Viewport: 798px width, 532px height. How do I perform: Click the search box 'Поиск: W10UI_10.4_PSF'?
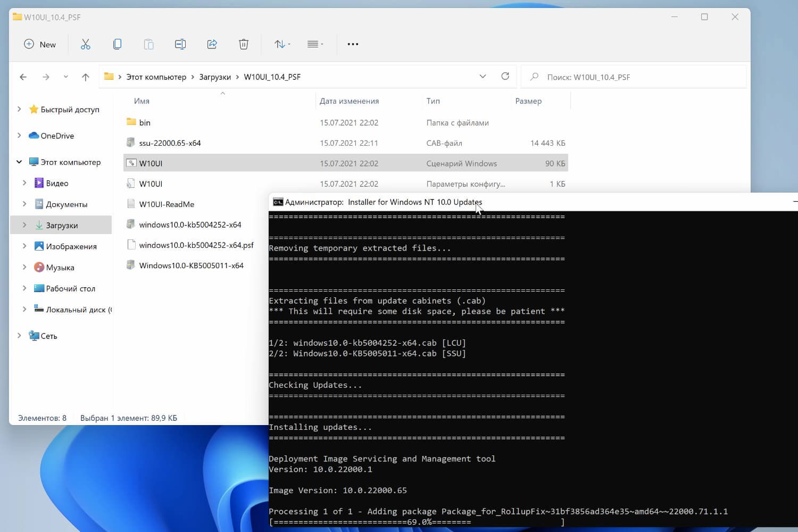pos(634,77)
